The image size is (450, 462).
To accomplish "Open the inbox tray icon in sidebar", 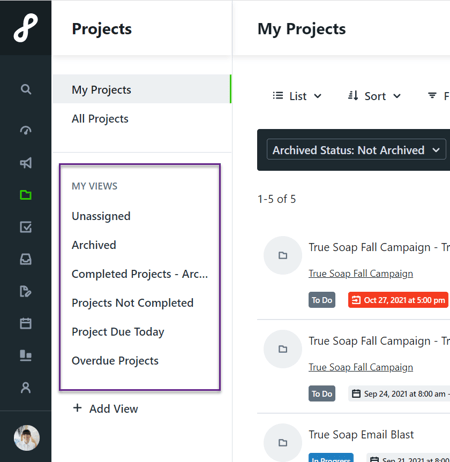I will pyautogui.click(x=26, y=259).
